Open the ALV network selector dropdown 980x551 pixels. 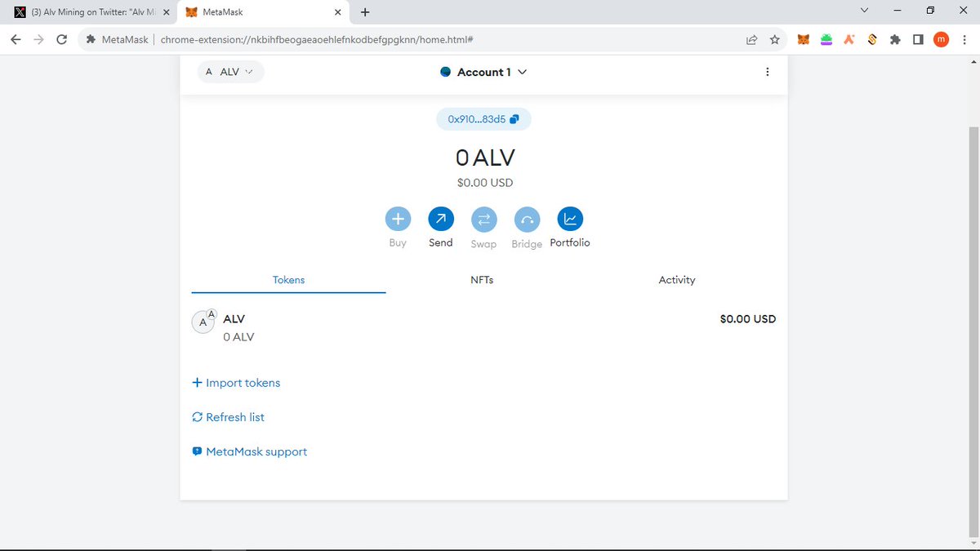(x=230, y=72)
